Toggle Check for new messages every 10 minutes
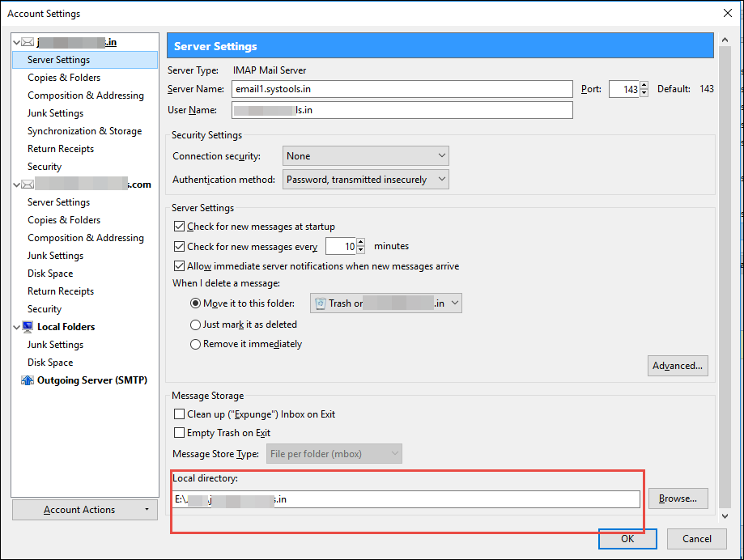The height and width of the screenshot is (560, 744). (x=179, y=247)
